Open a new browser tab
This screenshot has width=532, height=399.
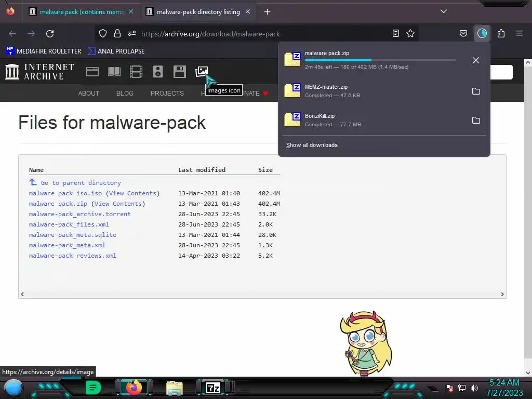coord(268,12)
